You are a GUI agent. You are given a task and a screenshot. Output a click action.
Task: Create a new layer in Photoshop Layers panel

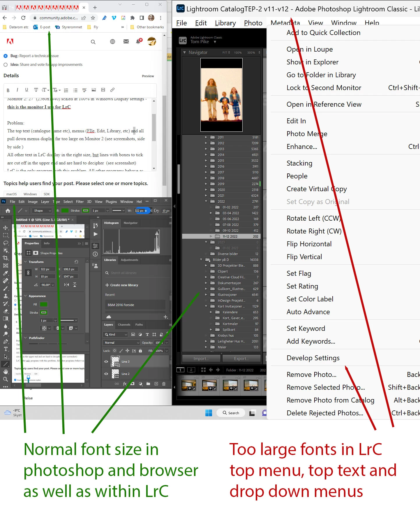point(156,384)
